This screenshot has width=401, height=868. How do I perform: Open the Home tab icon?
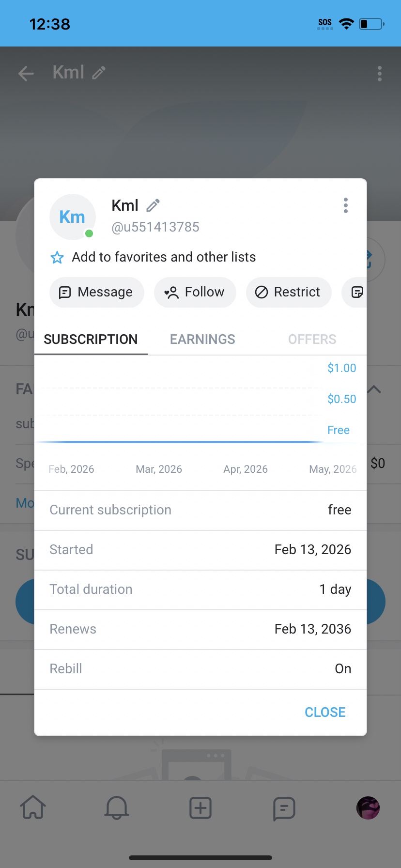33,807
